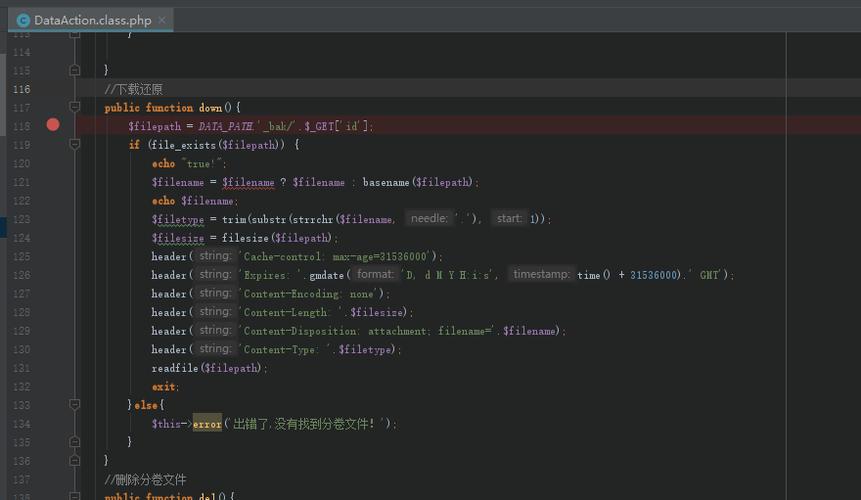Click the underlined $filename variable on line 121
Screen dimensions: 861x500
[248, 182]
